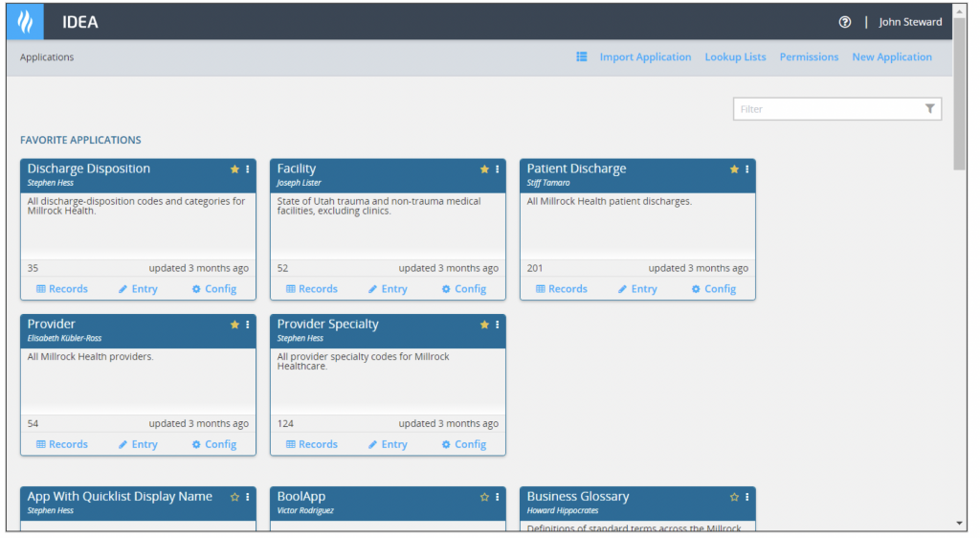Click author name Elisabeth Kübler-Ross
This screenshot has height=538, width=980.
[64, 339]
